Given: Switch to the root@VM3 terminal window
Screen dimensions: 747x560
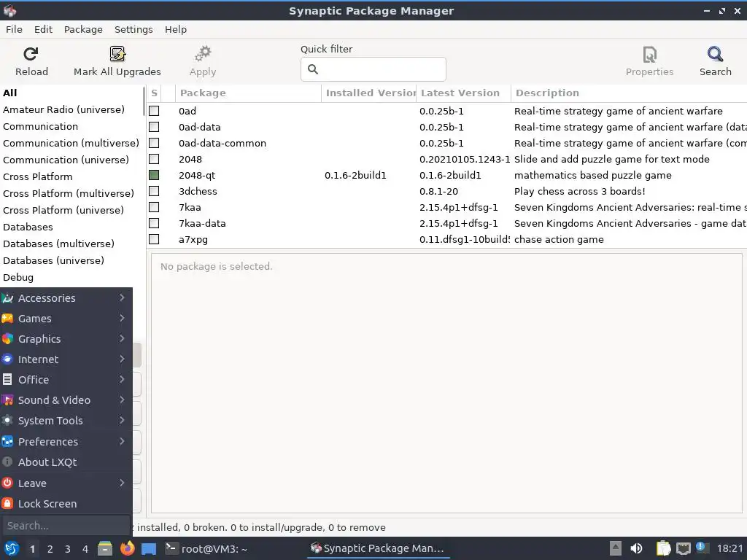Looking at the screenshot, I should point(206,548).
